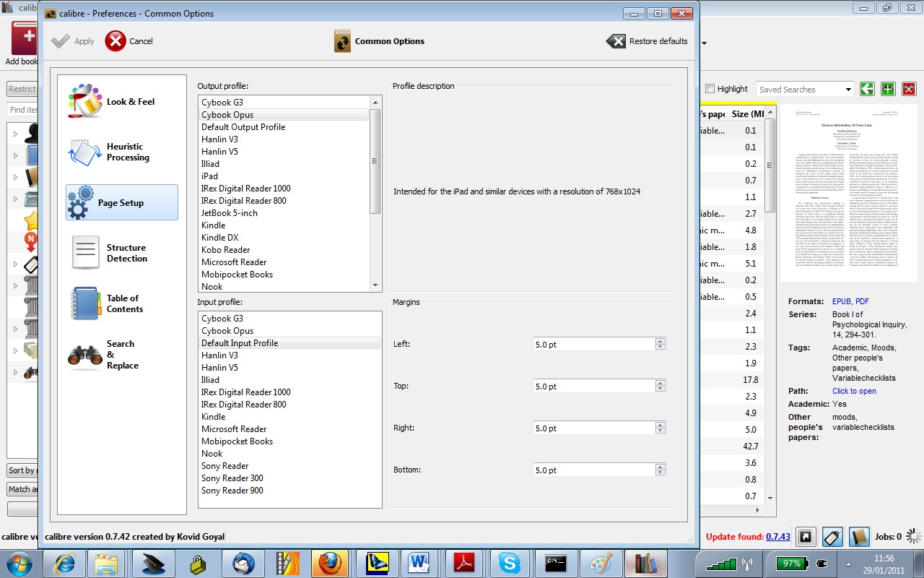The width and height of the screenshot is (924, 578).
Task: Click in the Bottom margin input field
Action: 593,470
